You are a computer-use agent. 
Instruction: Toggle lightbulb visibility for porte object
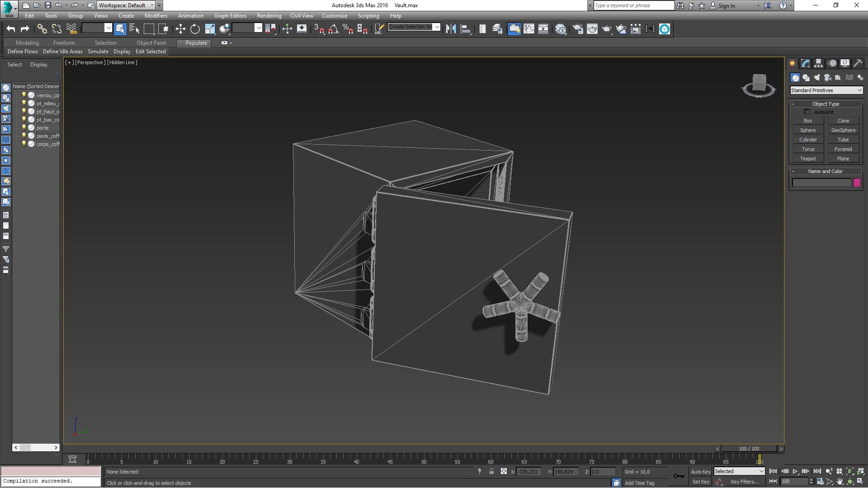pos(24,128)
